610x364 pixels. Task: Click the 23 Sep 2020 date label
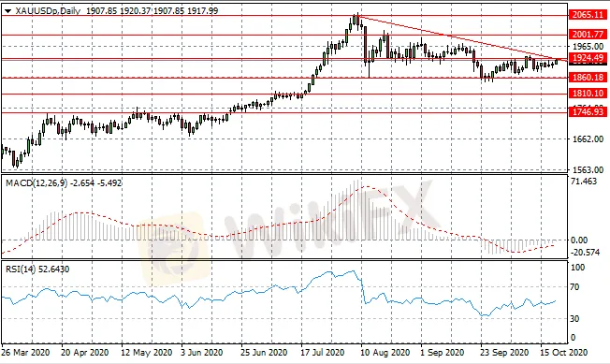(x=504, y=353)
